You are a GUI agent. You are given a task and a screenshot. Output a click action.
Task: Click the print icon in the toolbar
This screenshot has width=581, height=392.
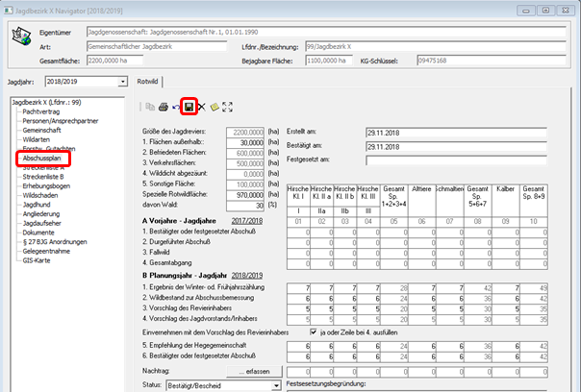tap(163, 107)
